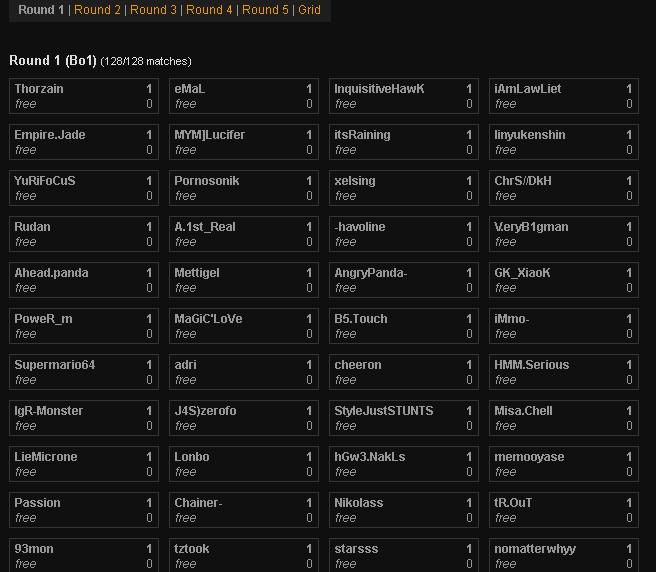Image resolution: width=656 pixels, height=572 pixels.
Task: Open the Round 3 tab
Action: click(153, 10)
